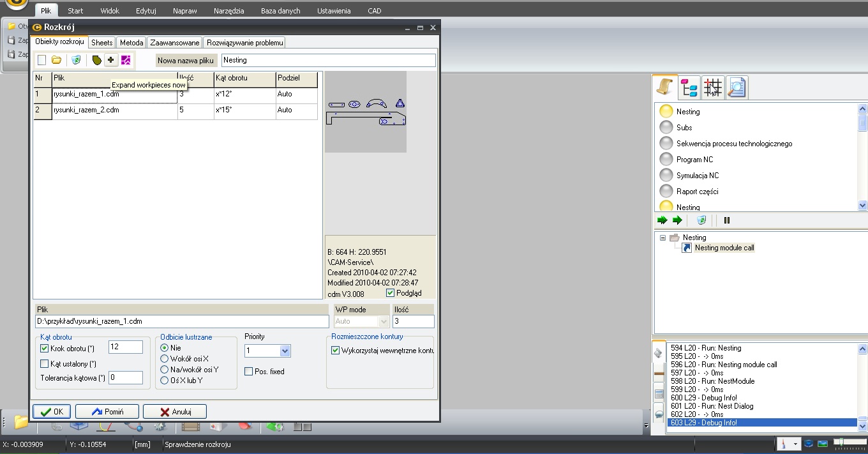The width and height of the screenshot is (868, 454).
Task: Click the red marker icon in status bar
Action: (x=782, y=443)
